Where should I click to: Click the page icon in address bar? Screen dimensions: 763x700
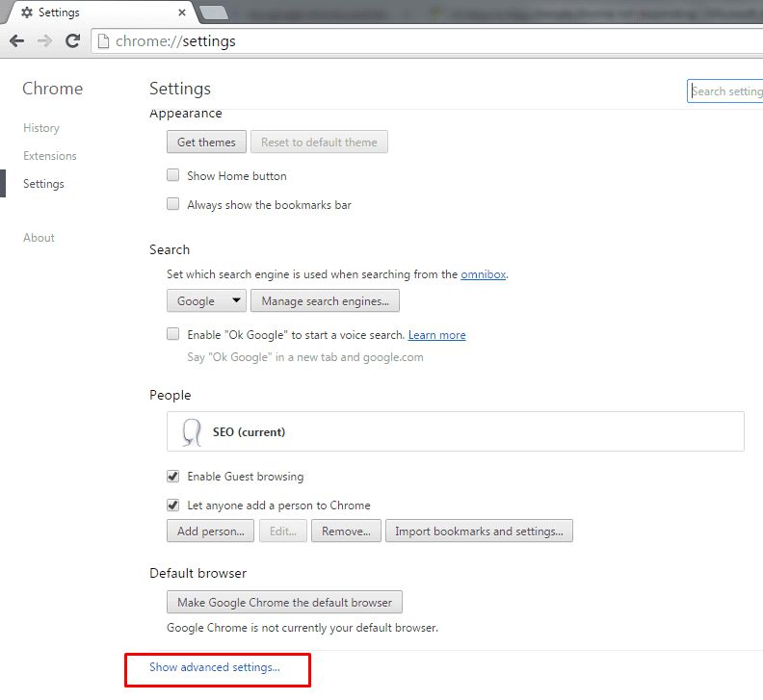pyautogui.click(x=103, y=41)
